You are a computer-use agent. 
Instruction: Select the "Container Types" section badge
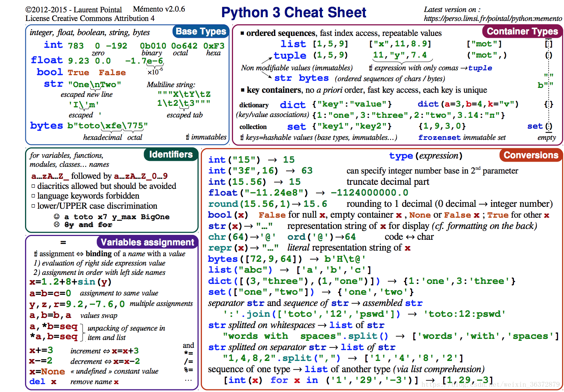tap(522, 31)
